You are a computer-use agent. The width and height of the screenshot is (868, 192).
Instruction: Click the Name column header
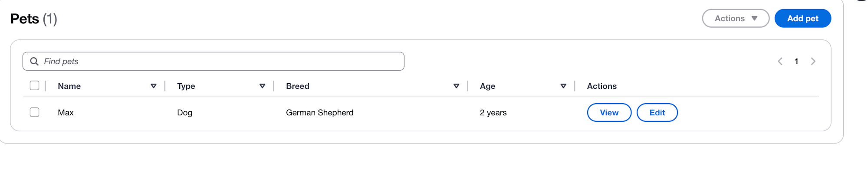pos(69,86)
